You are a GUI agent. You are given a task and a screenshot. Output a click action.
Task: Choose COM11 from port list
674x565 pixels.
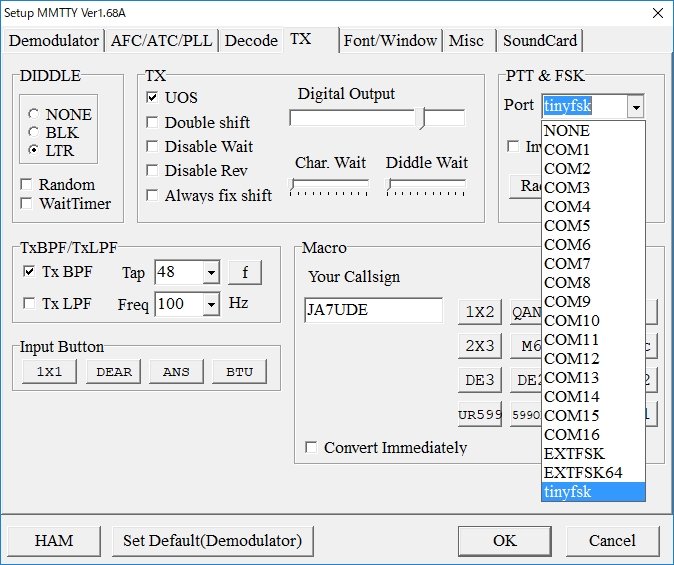pos(593,339)
